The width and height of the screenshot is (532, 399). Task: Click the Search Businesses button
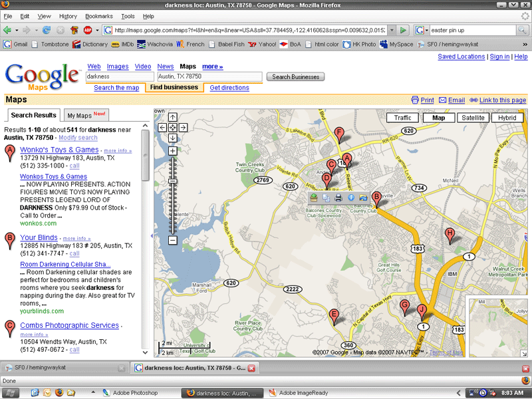click(295, 76)
